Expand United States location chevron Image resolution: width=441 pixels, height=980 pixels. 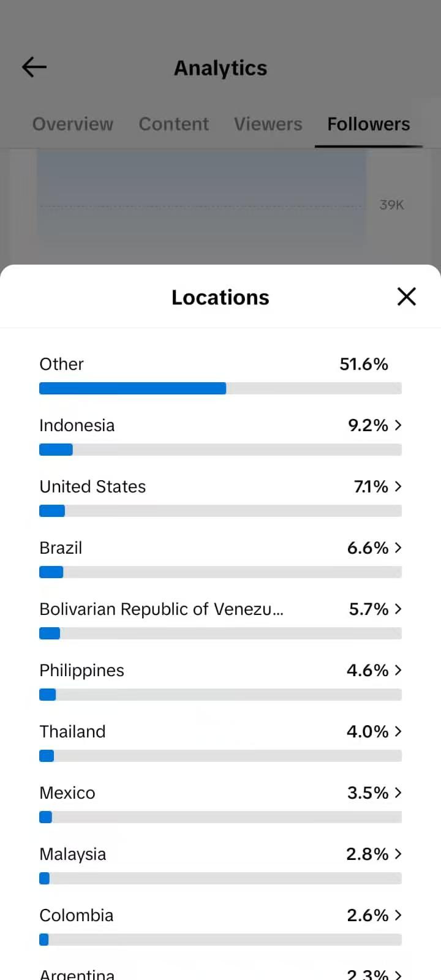click(x=398, y=486)
